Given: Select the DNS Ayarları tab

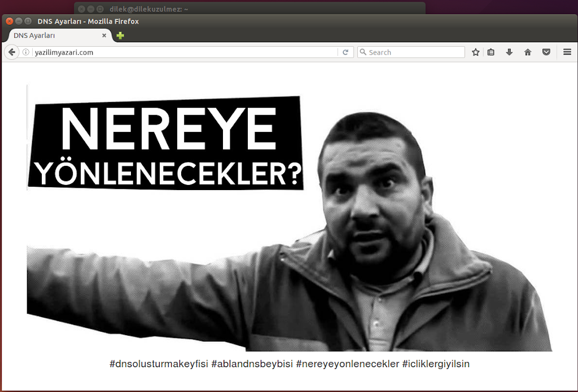Looking at the screenshot, I should [59, 36].
